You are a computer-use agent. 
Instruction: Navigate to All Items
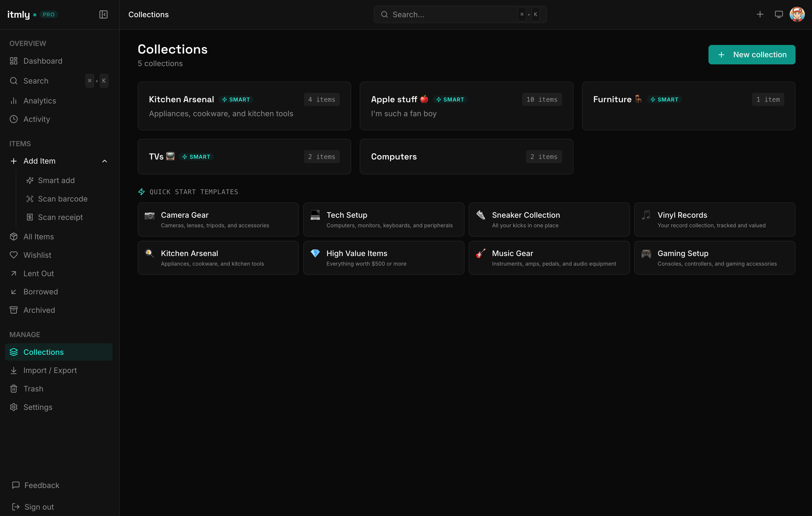pos(38,237)
